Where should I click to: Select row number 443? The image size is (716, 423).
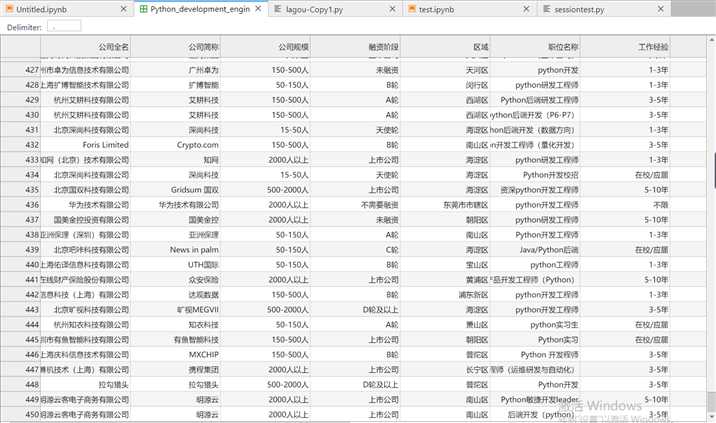click(x=21, y=310)
